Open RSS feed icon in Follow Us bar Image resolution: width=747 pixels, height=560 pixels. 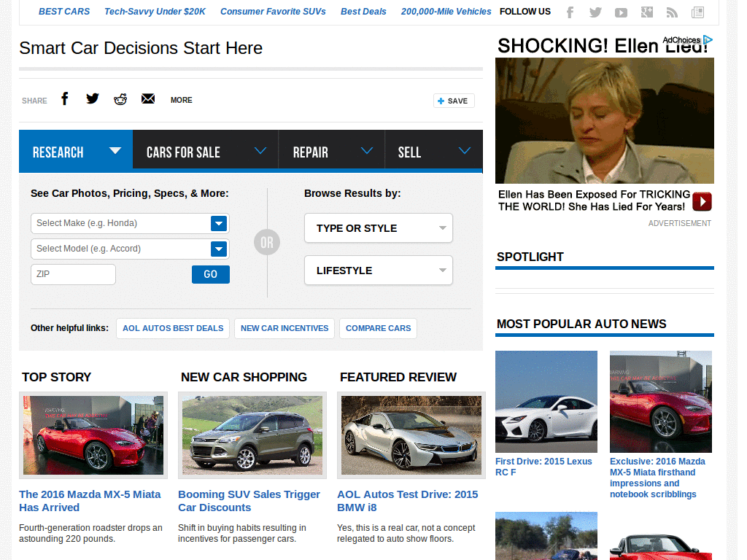(672, 13)
